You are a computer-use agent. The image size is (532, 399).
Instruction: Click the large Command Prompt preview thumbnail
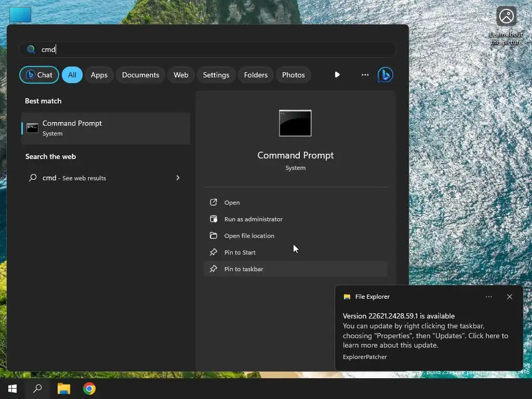pos(295,123)
